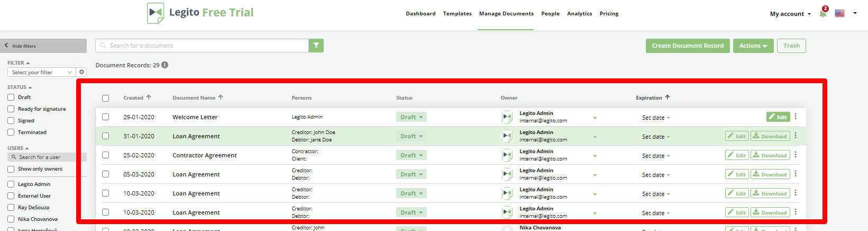This screenshot has width=868, height=231.
Task: Check the Nika Chovanova user filter
Action: point(11,219)
